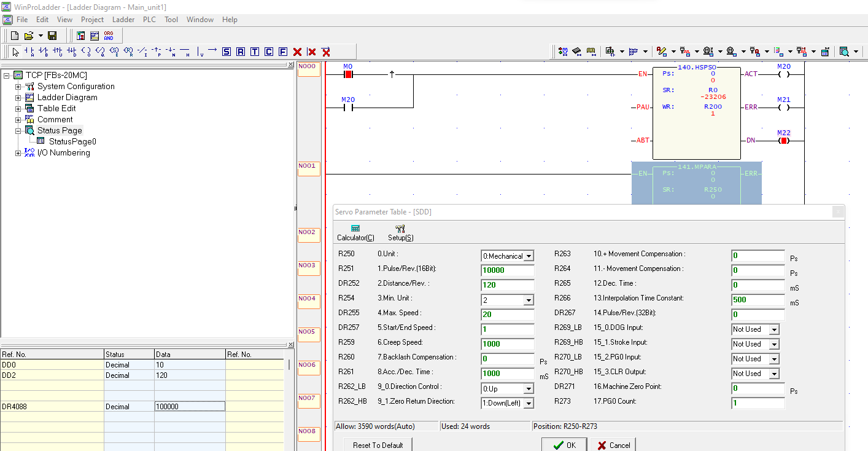Open the Ladder menu
The image size is (868, 451).
click(123, 20)
